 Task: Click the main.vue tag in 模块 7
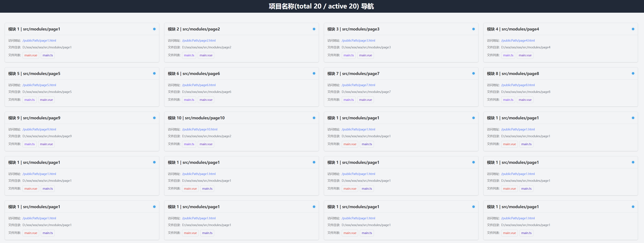365,100
